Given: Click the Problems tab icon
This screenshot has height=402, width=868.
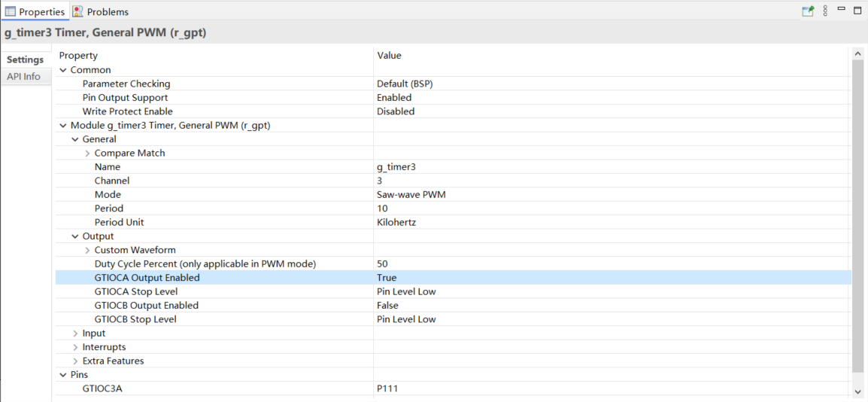Looking at the screenshot, I should pyautogui.click(x=78, y=11).
